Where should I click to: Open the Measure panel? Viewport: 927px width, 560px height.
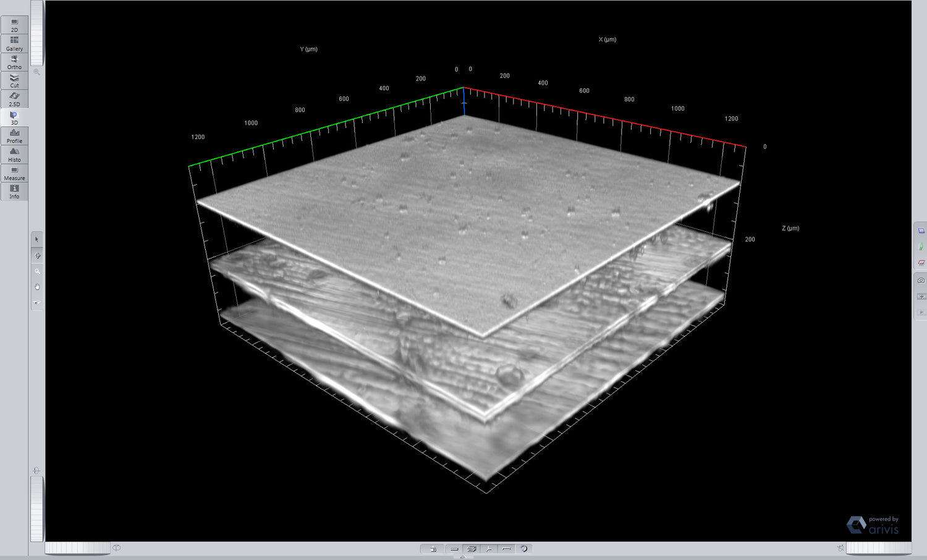(x=14, y=173)
